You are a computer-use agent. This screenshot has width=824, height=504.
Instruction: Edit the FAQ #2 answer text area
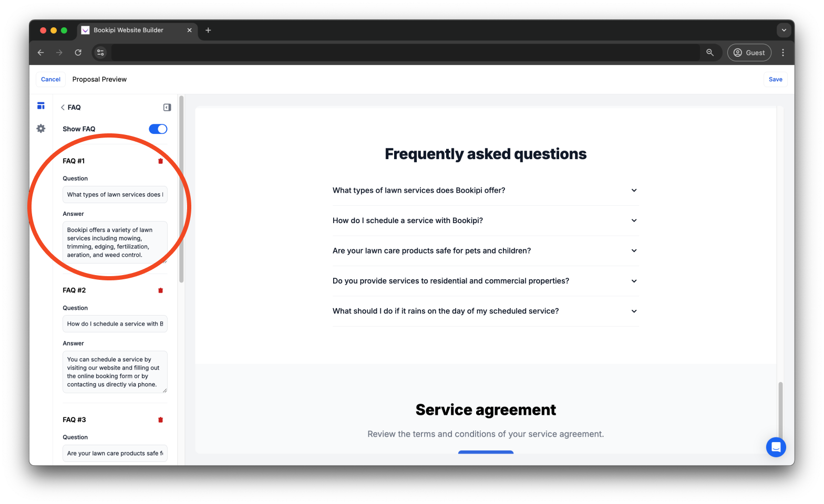(x=115, y=372)
